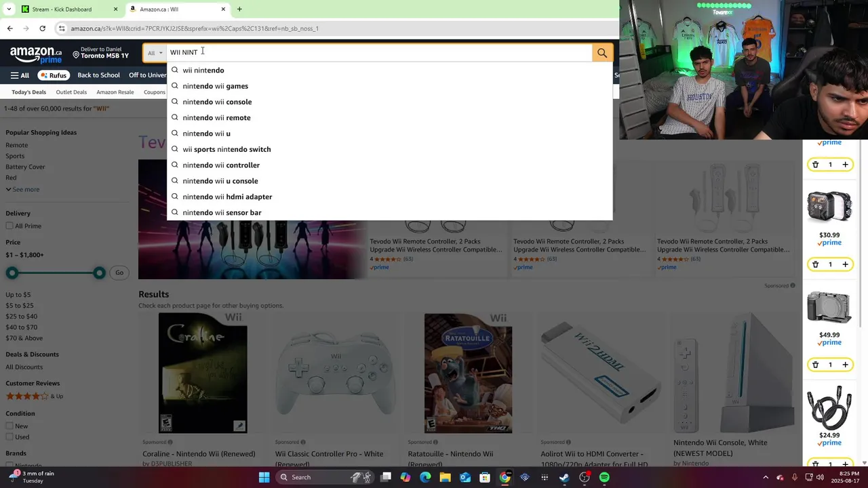868x488 pixels.
Task: Filter by Up to $5 price
Action: point(18,295)
